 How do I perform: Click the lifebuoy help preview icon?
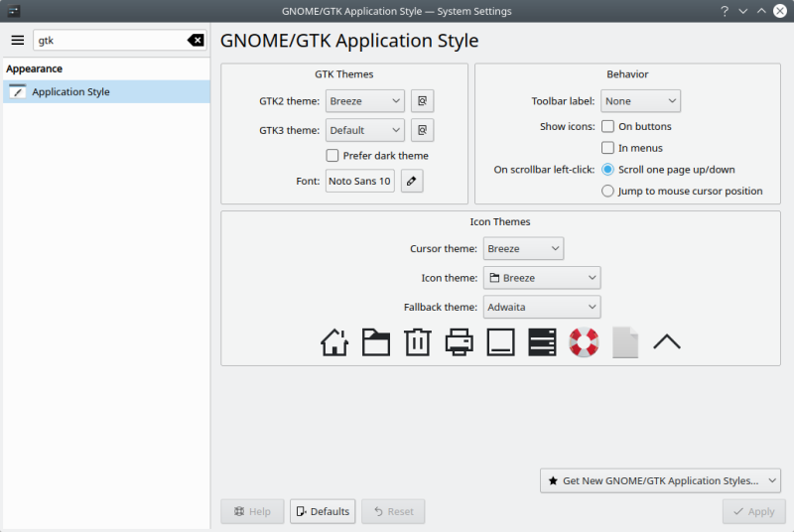click(583, 342)
